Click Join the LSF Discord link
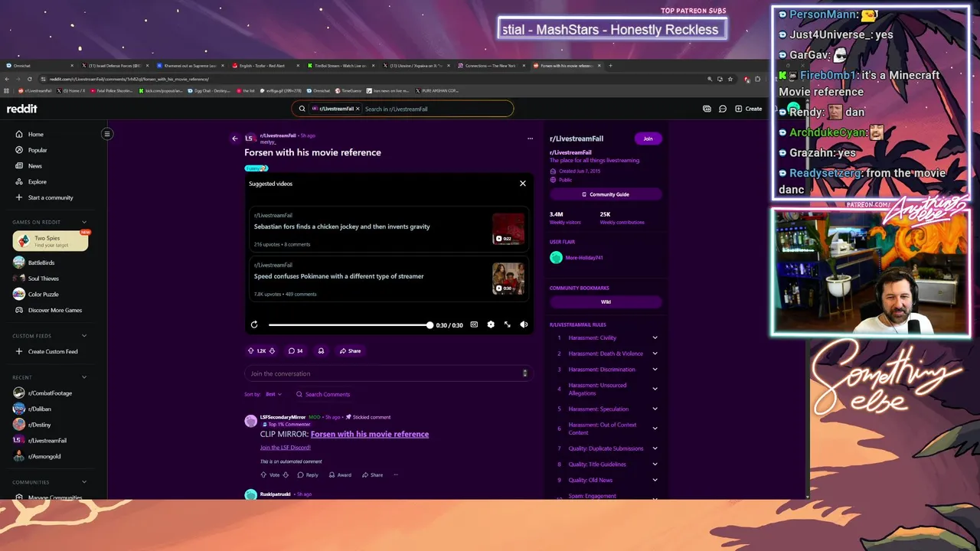 point(286,448)
